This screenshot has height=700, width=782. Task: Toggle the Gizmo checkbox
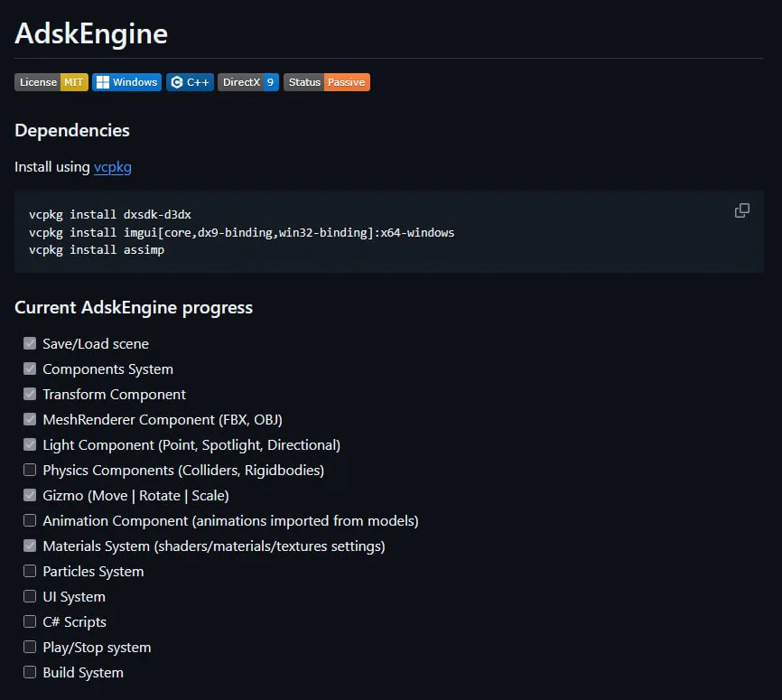tap(30, 495)
